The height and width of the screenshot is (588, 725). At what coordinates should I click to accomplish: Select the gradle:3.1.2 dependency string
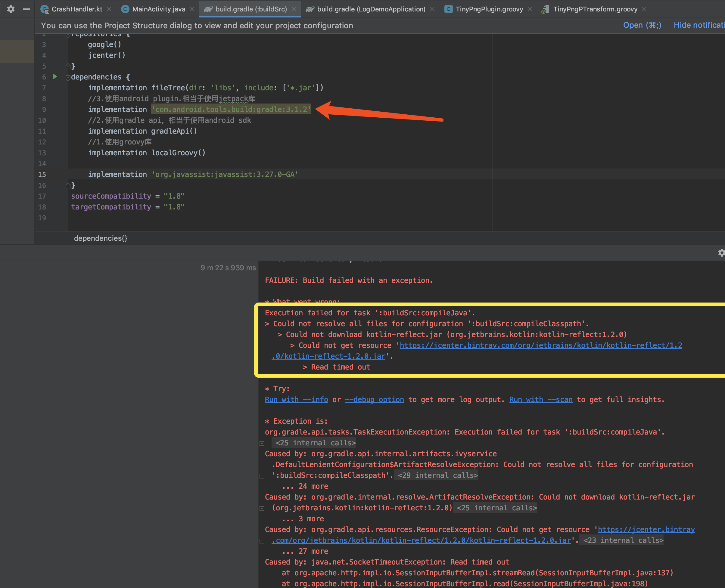point(231,110)
